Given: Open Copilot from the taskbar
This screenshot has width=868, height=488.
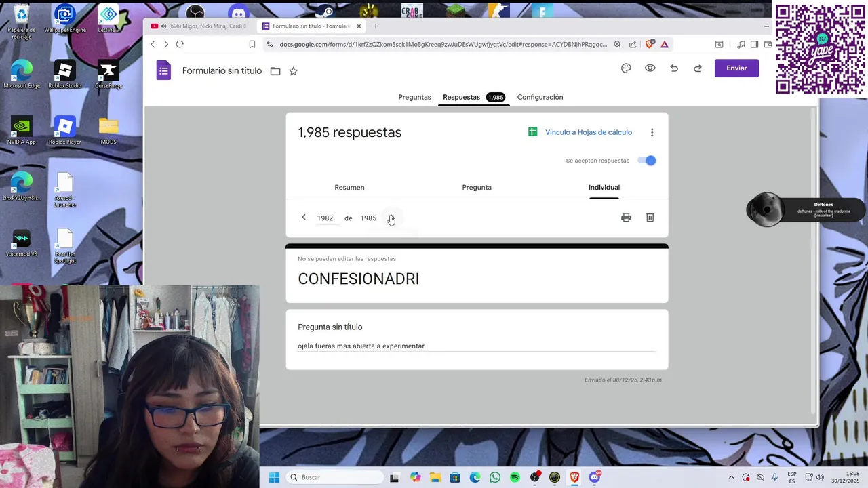Looking at the screenshot, I should (415, 477).
